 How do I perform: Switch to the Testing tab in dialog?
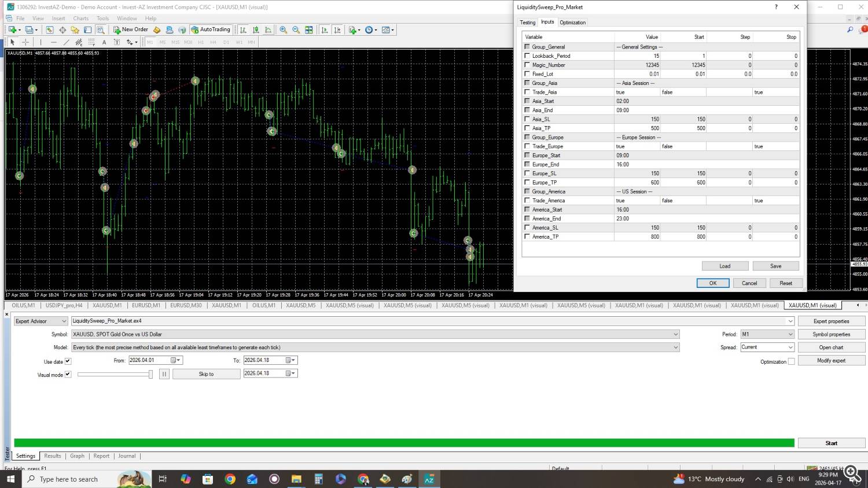click(527, 23)
